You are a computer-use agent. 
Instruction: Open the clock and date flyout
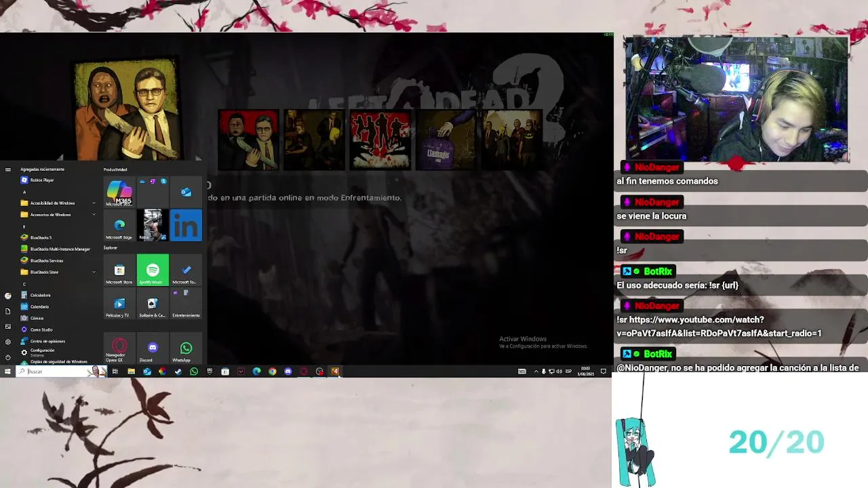coord(585,371)
